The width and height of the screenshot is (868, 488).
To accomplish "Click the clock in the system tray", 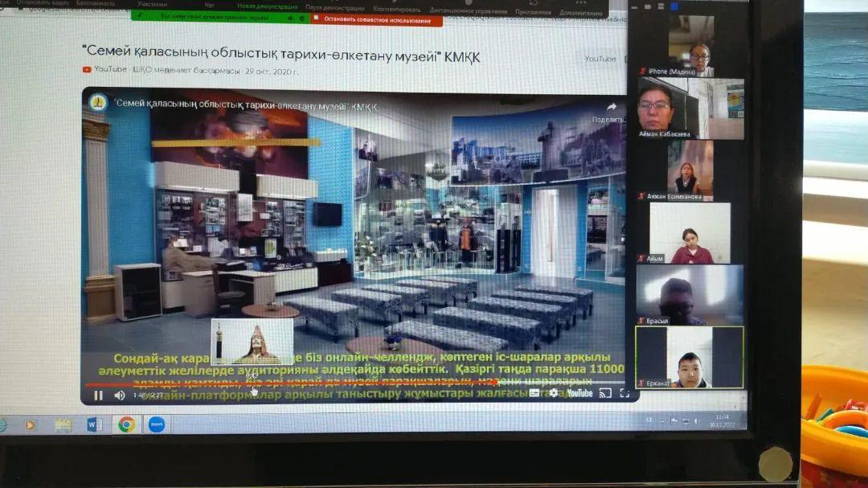I will pos(722,421).
